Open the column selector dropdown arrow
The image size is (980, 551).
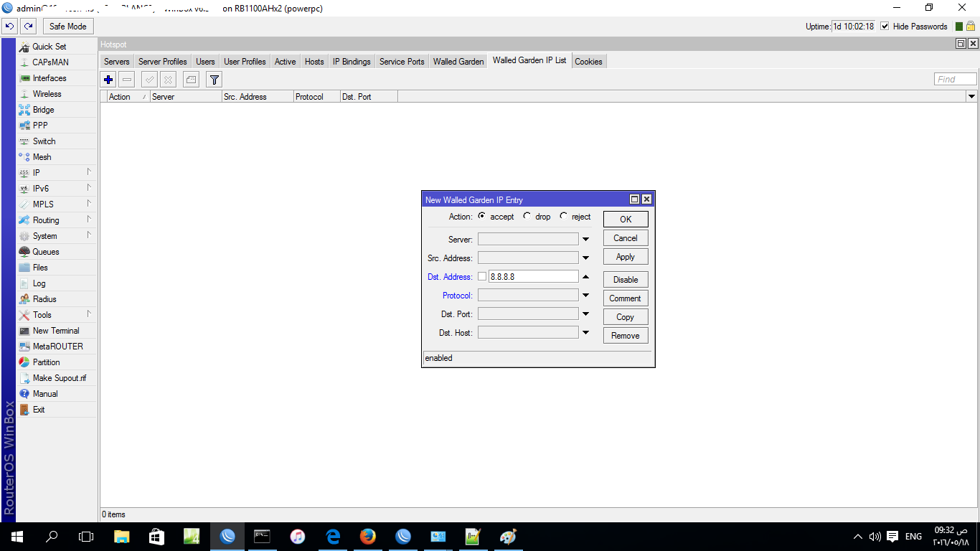[971, 96]
